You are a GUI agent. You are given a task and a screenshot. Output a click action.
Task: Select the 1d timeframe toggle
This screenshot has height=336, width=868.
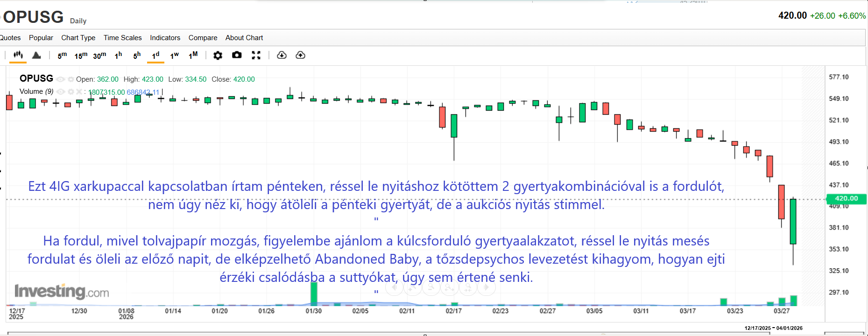pos(155,56)
